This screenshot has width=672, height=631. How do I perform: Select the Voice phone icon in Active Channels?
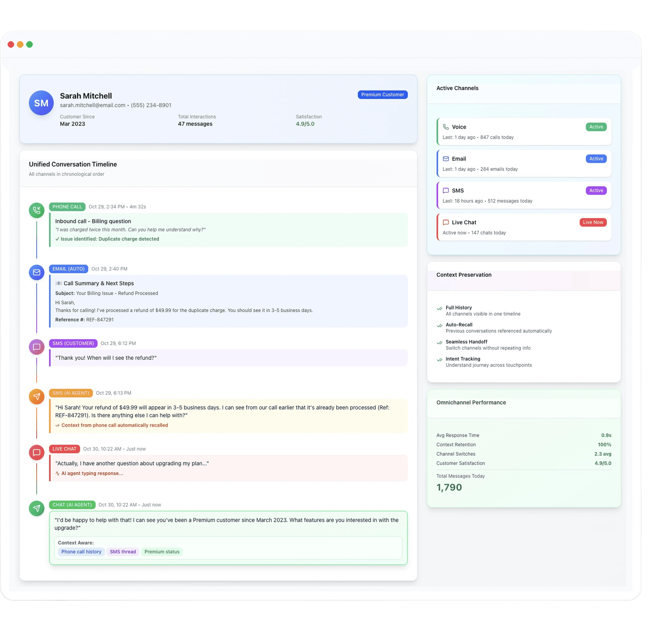coord(446,127)
